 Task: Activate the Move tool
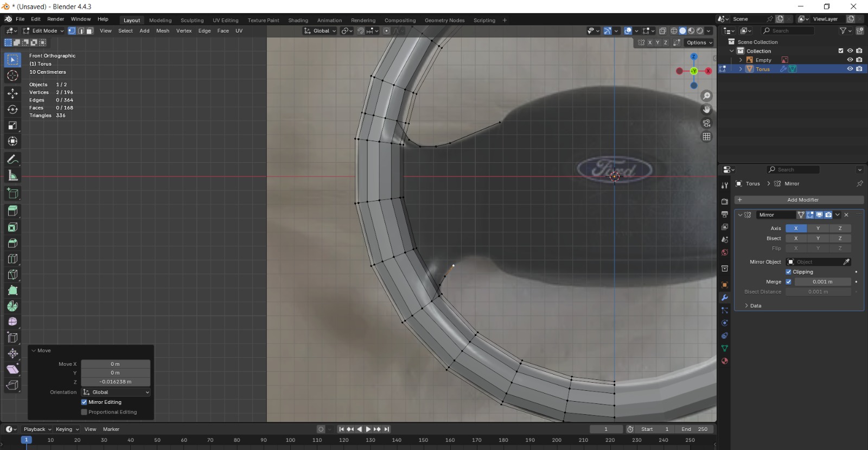(x=12, y=93)
